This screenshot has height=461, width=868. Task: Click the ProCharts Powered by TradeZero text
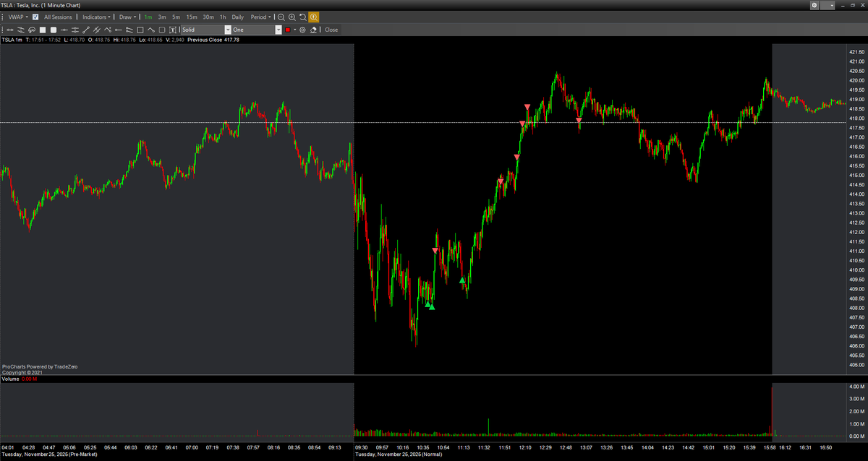coord(40,366)
